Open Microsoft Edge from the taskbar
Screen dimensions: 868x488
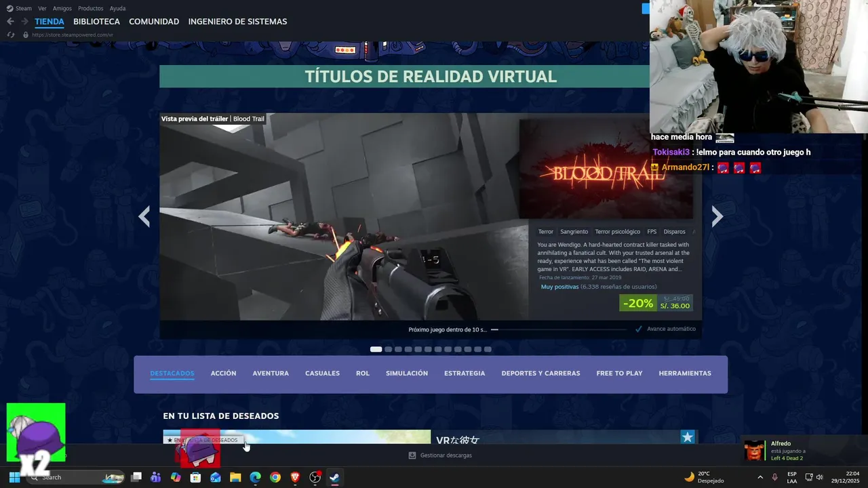[x=255, y=477]
